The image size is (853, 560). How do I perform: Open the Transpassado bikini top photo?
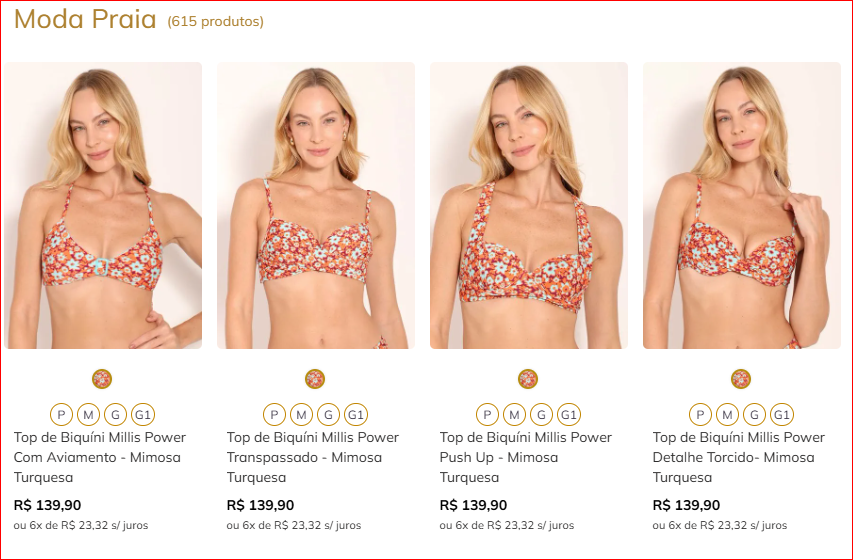[x=316, y=205]
